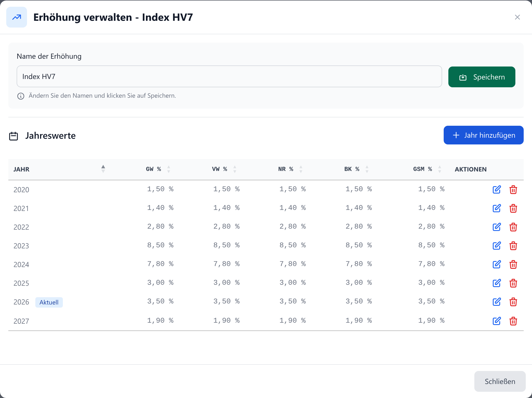Edit the 2025 year row

coord(496,283)
